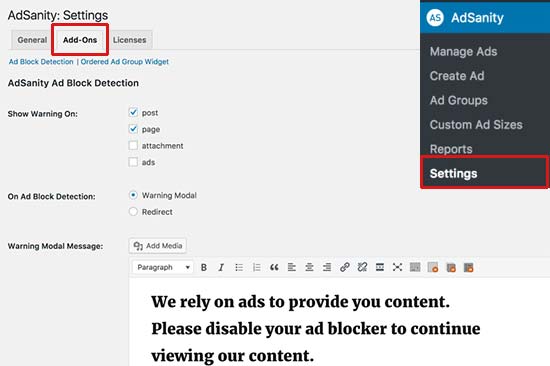550x366 pixels.
Task: Click the 'On Ad Block Detection:' label
Action: coord(51,197)
